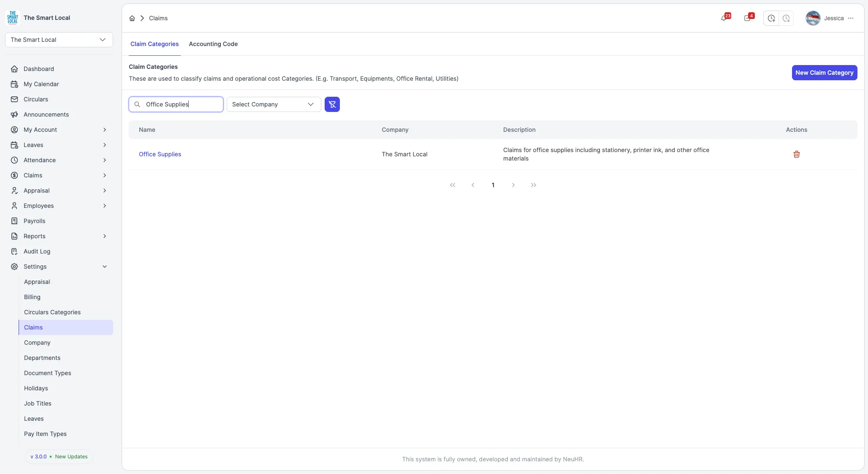
Task: Expand the Reports submenu
Action: point(105,236)
